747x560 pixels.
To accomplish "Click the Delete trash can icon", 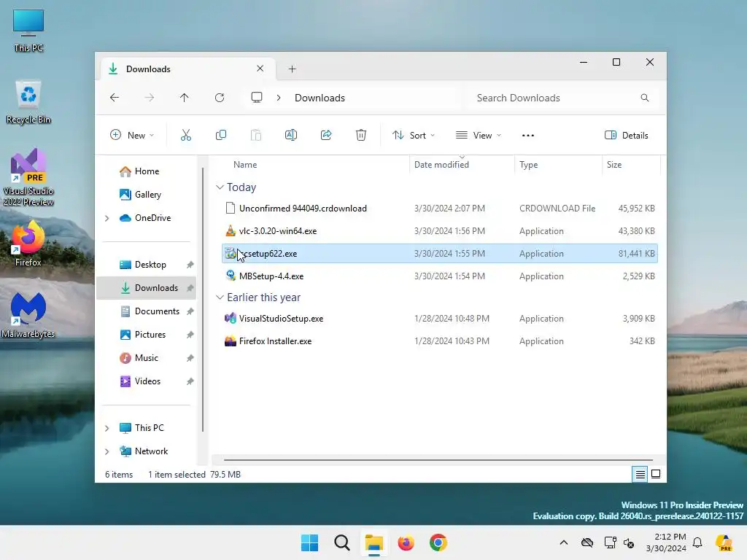I will pyautogui.click(x=361, y=135).
